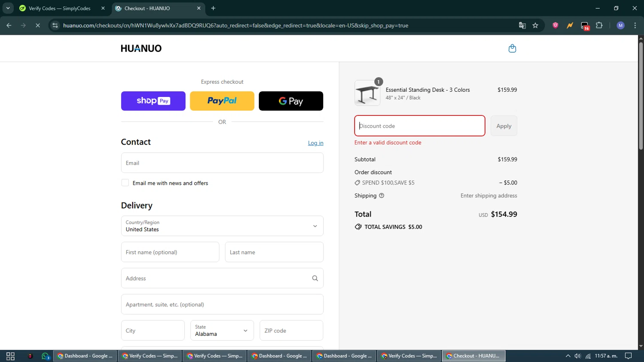Click the Last name field
This screenshot has height=362, width=644.
click(274, 252)
